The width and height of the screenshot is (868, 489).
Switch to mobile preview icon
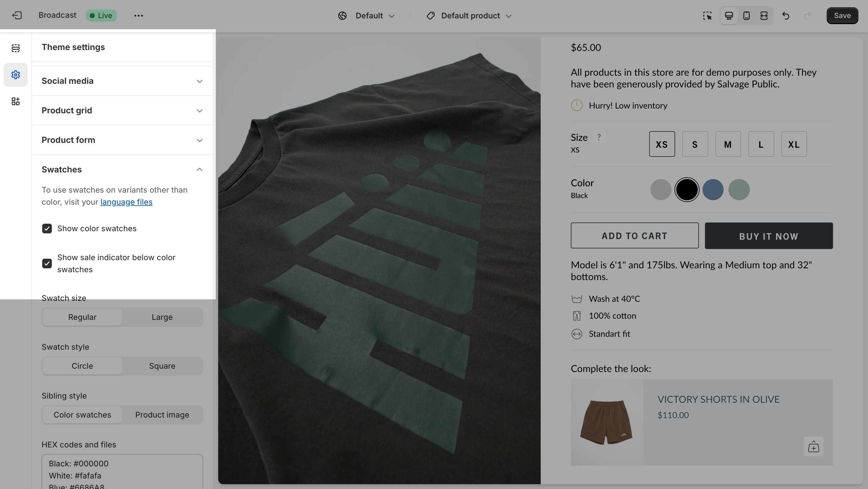746,16
